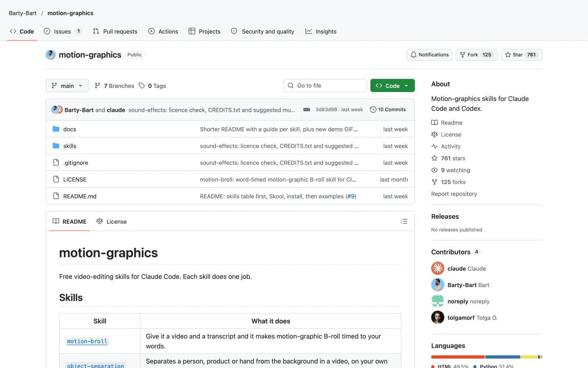View the 0 Tags list
The image size is (588, 368).
point(153,86)
